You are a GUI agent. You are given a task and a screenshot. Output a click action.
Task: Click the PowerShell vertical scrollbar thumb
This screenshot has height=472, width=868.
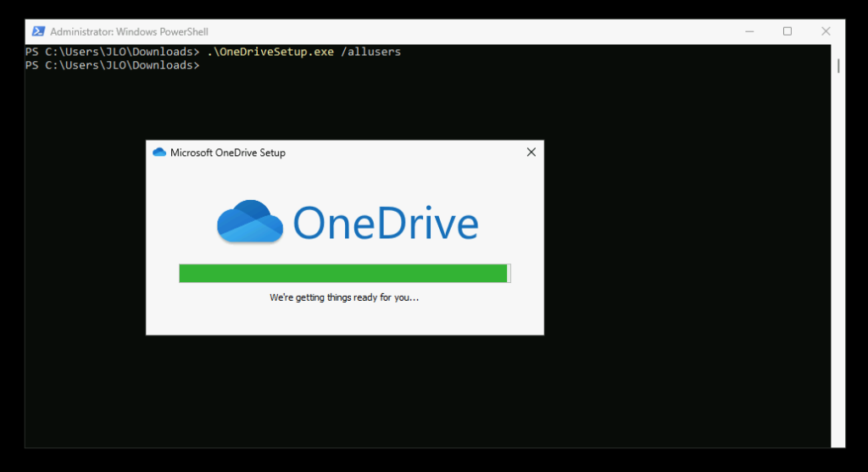(x=838, y=66)
